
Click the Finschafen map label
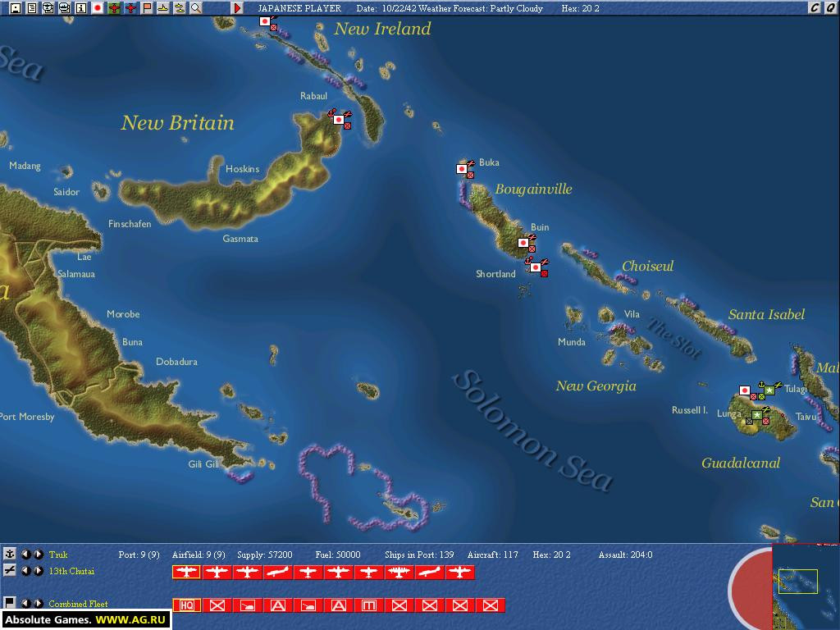[x=130, y=224]
